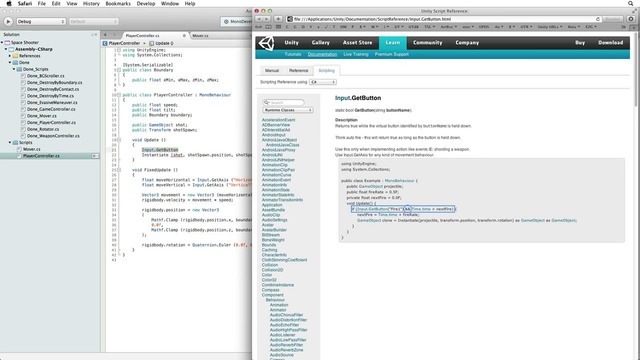This screenshot has height=360, width=640.
Task: Click the Reader button
Action: 613,19
